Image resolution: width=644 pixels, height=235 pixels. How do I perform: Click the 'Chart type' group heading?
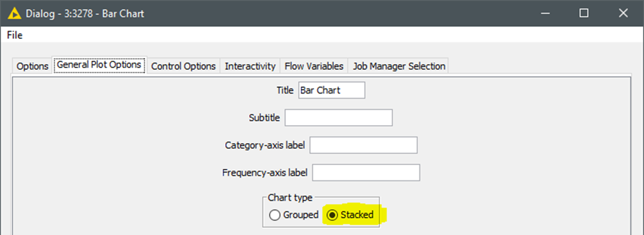click(290, 198)
